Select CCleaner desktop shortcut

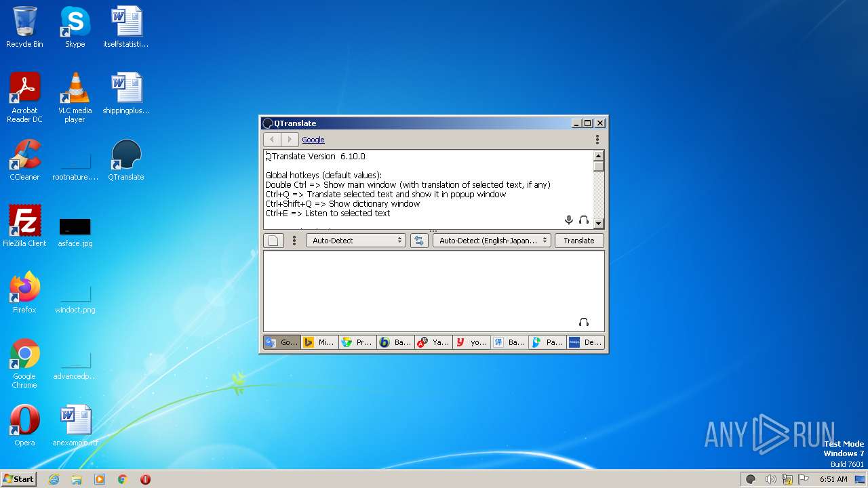(x=24, y=160)
